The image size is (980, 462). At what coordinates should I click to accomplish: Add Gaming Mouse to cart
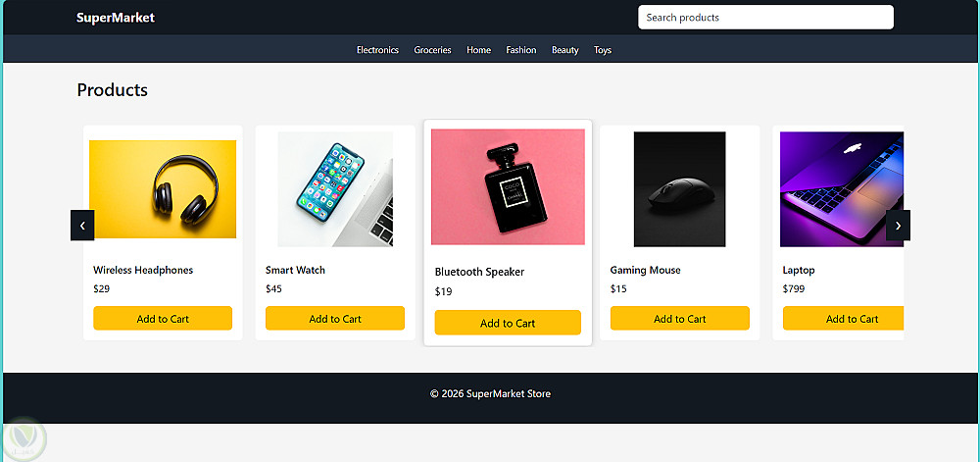click(x=679, y=319)
